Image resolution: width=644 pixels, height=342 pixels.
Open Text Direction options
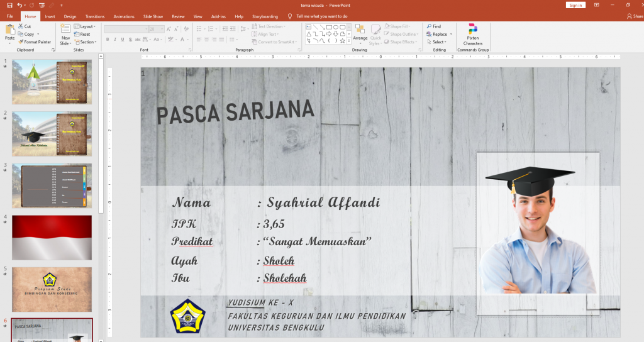[269, 26]
